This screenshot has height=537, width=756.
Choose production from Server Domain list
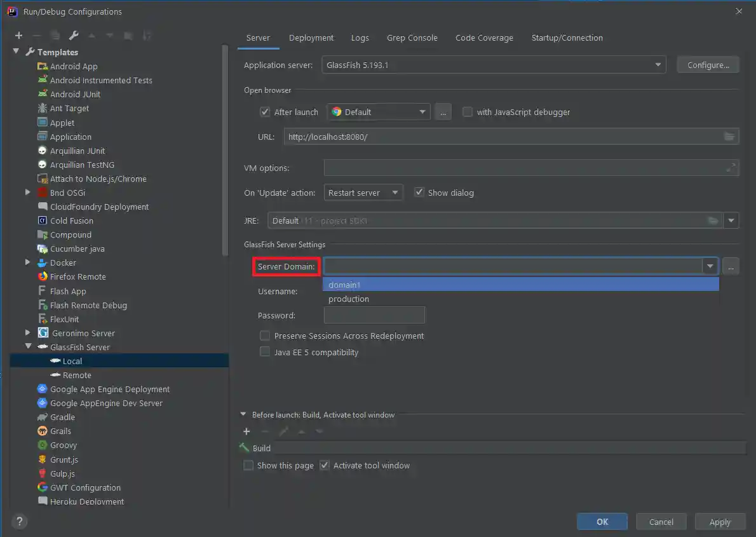pyautogui.click(x=349, y=299)
